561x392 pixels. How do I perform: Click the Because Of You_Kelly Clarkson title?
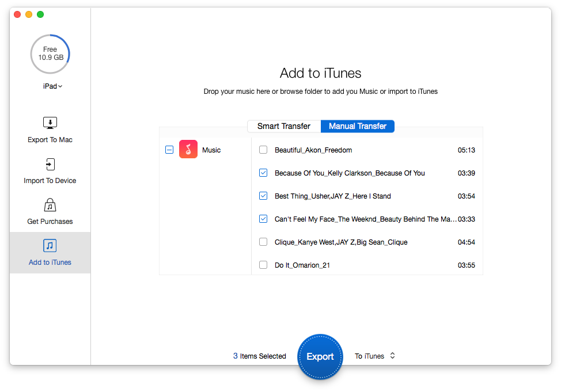(350, 173)
